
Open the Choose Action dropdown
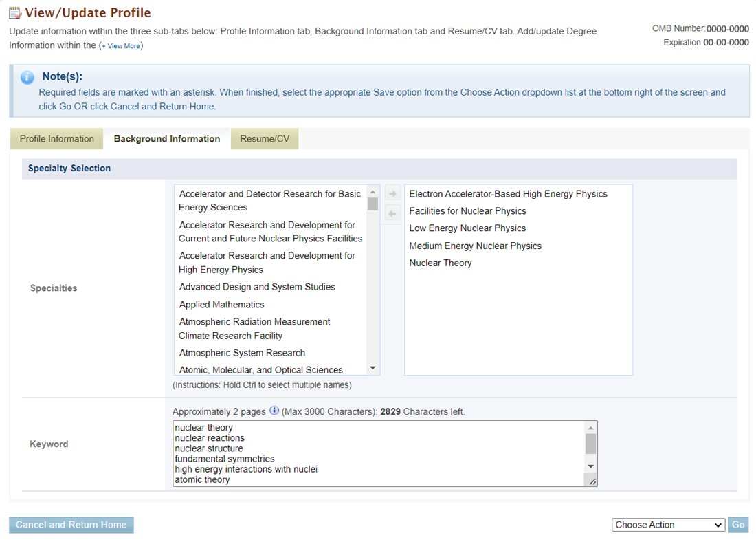pyautogui.click(x=668, y=525)
